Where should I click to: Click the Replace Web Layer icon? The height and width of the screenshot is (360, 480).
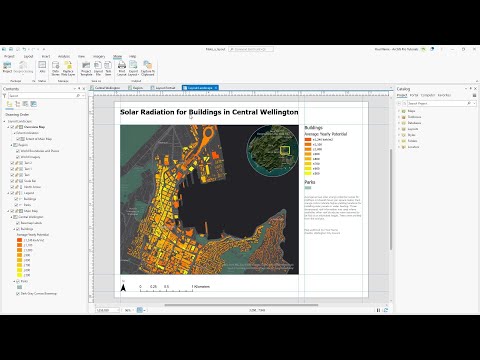tap(68, 65)
